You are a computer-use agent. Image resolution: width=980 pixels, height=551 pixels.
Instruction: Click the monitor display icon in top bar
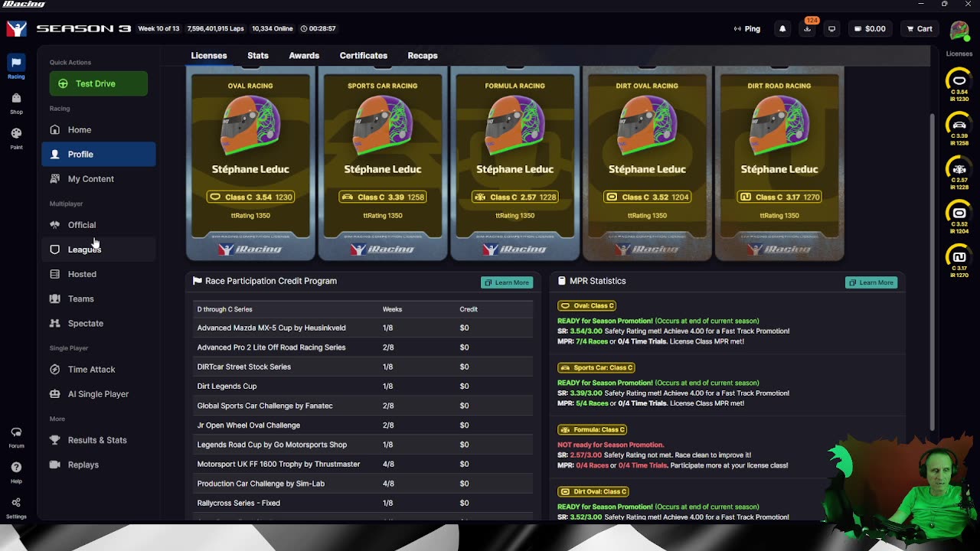(x=831, y=29)
